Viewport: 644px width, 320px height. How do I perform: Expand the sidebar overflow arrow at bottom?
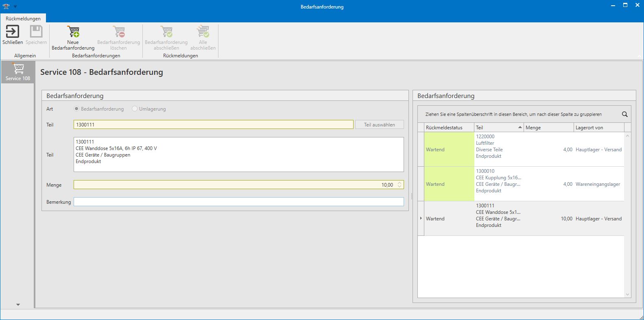pos(18,305)
